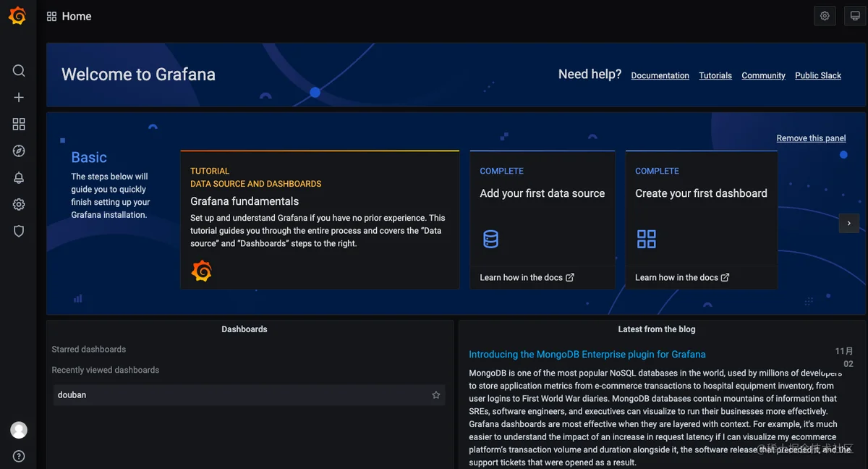The width and height of the screenshot is (868, 469).
Task: Open the MongoDB Enterprise plugin blog post
Action: pos(587,355)
